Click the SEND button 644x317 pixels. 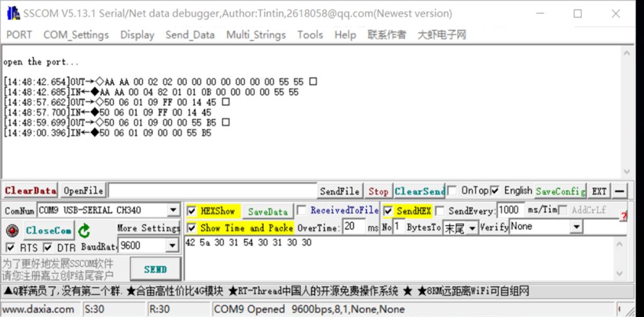click(x=155, y=269)
